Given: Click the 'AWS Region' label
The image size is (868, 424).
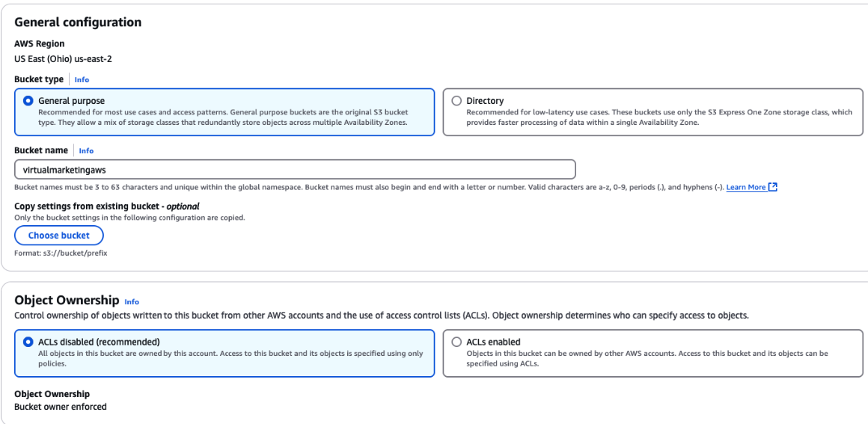Looking at the screenshot, I should point(40,43).
